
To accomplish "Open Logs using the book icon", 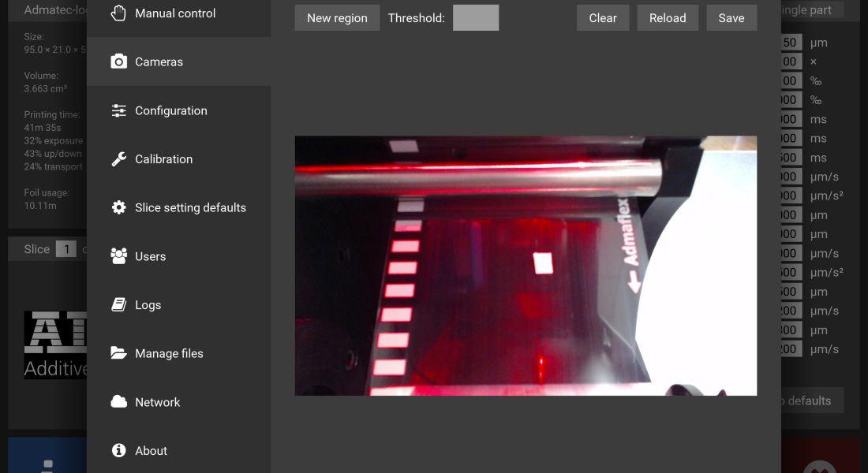I will click(x=118, y=305).
